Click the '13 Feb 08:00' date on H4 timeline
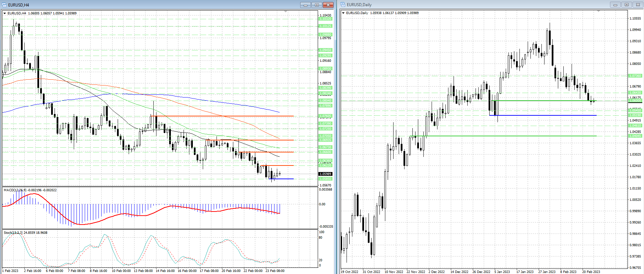The height and width of the screenshot is (274, 644). click(x=143, y=271)
